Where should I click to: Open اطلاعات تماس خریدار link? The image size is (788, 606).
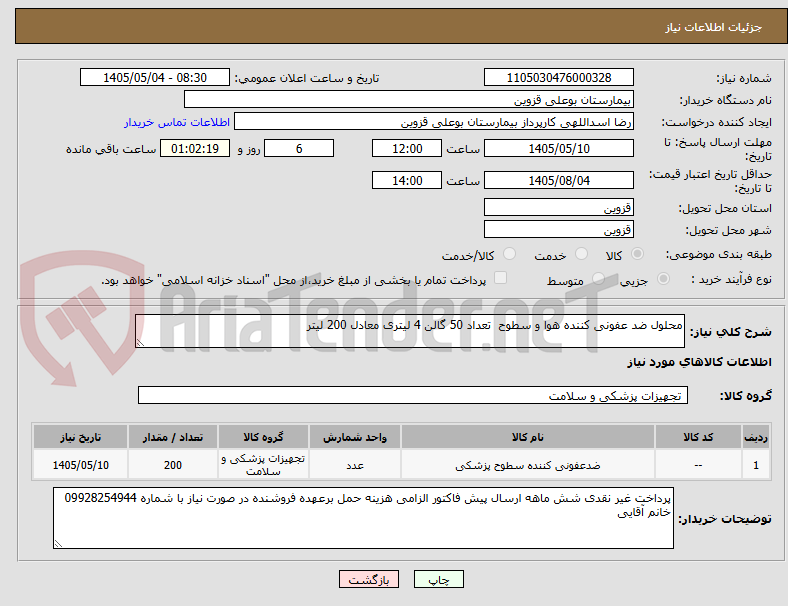click(177, 122)
